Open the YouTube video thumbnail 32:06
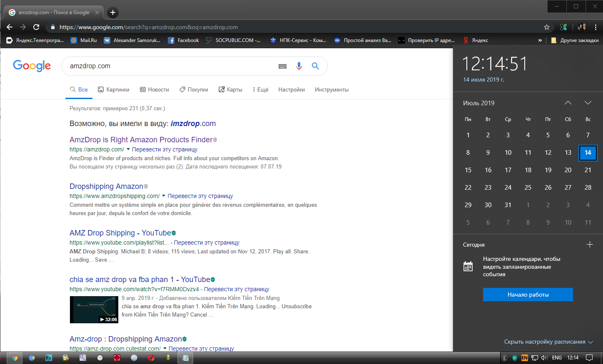The width and height of the screenshot is (603, 364). point(94,310)
